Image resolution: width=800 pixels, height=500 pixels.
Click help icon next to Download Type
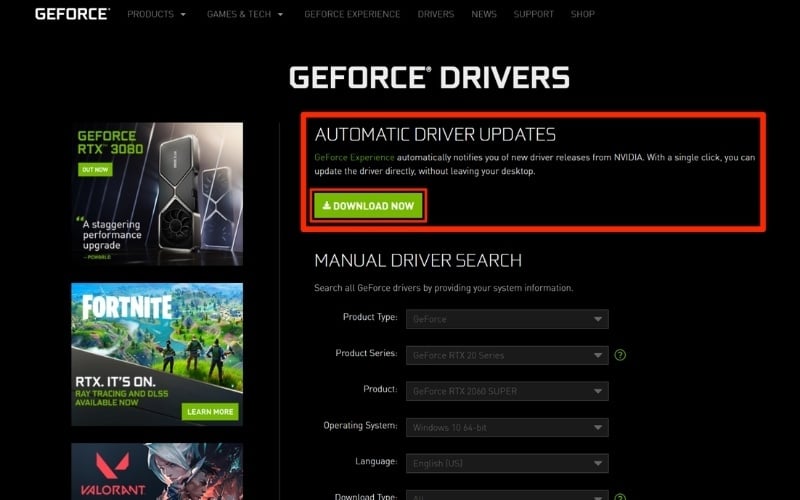coord(620,496)
